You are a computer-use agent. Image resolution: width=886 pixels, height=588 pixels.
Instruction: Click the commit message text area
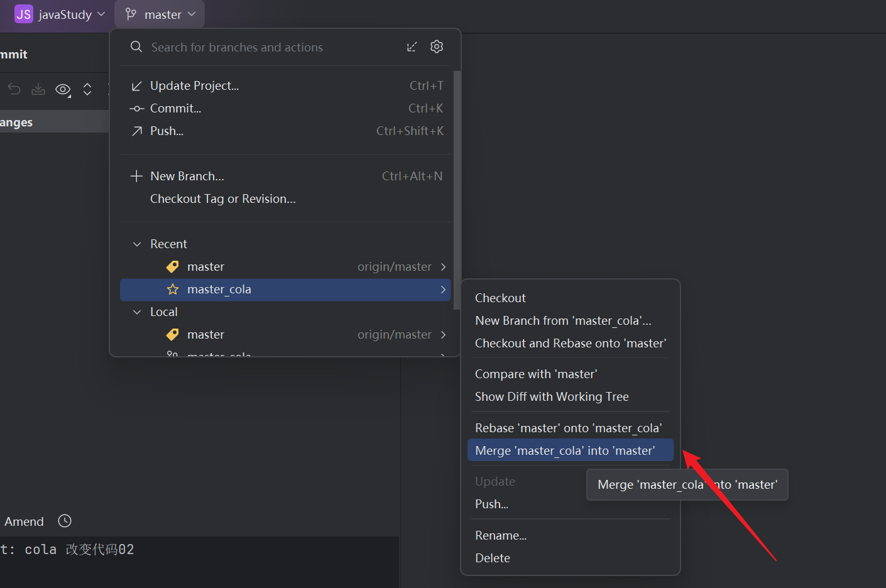coord(199,562)
